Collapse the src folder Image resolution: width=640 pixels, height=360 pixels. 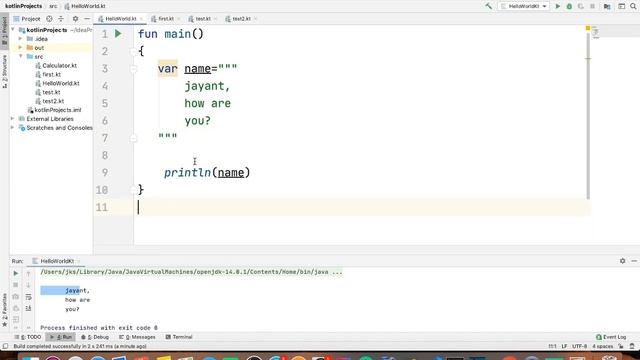[20, 56]
